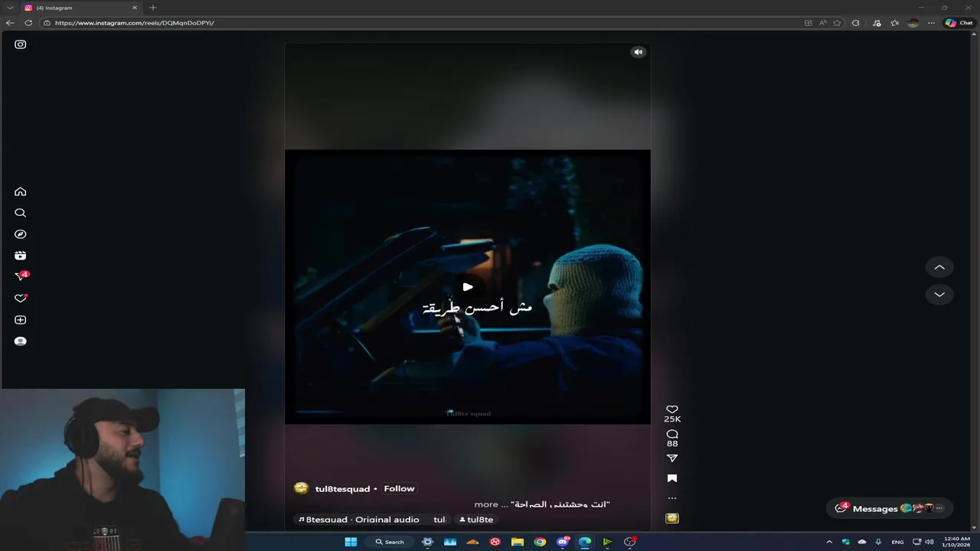Open tul8tesquad profile picture
Screen dimensions: 980x551
302,488
